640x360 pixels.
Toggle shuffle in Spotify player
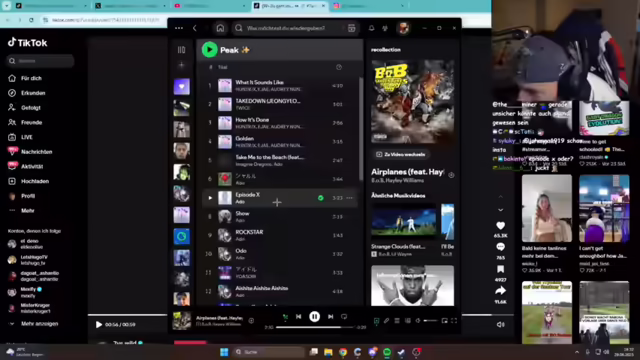coord(285,316)
